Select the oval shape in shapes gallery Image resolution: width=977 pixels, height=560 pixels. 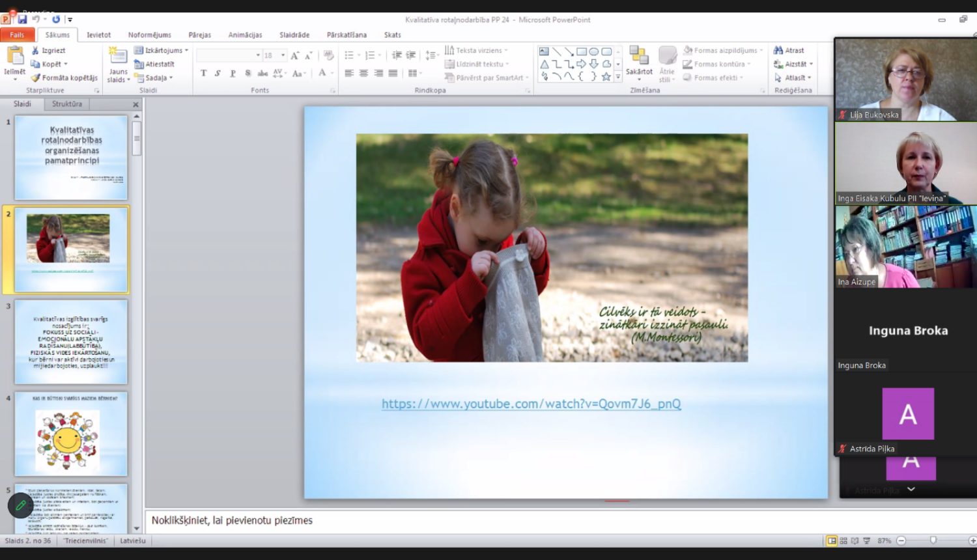coord(594,51)
